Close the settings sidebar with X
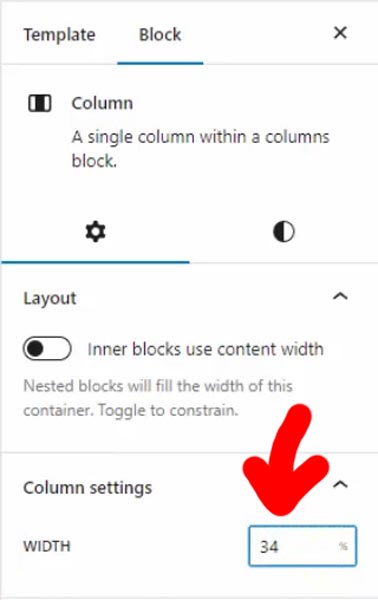 click(340, 33)
